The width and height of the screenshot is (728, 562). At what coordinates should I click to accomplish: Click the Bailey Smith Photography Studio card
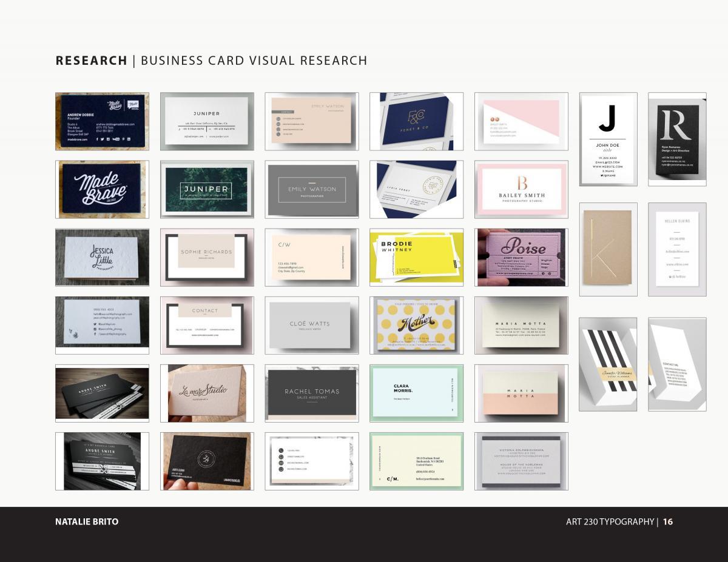click(x=521, y=189)
